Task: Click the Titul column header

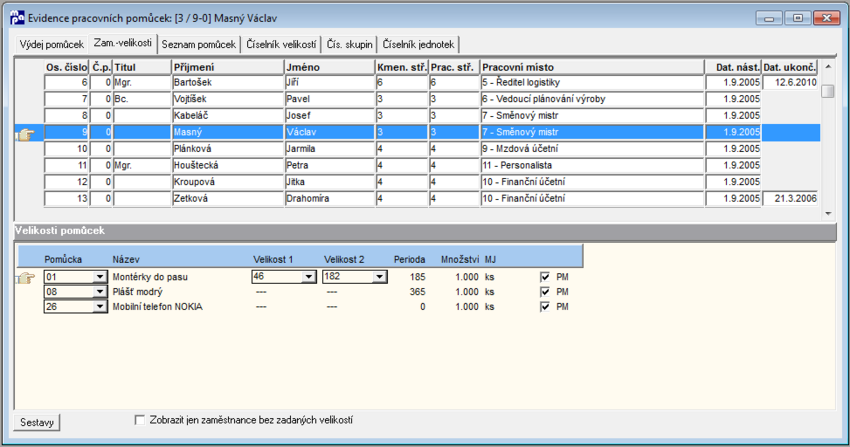Action: 141,67
